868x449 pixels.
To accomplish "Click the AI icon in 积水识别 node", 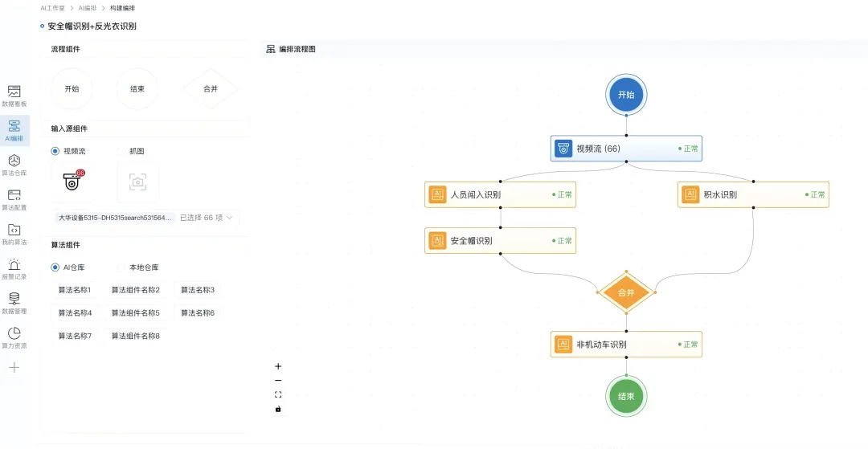I will tap(690, 194).
